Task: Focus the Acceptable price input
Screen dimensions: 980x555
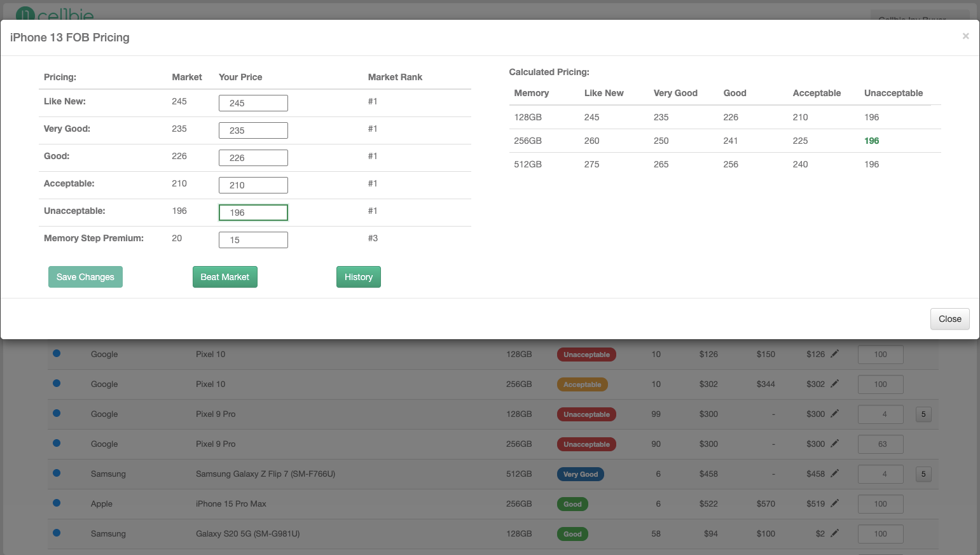Action: point(253,185)
